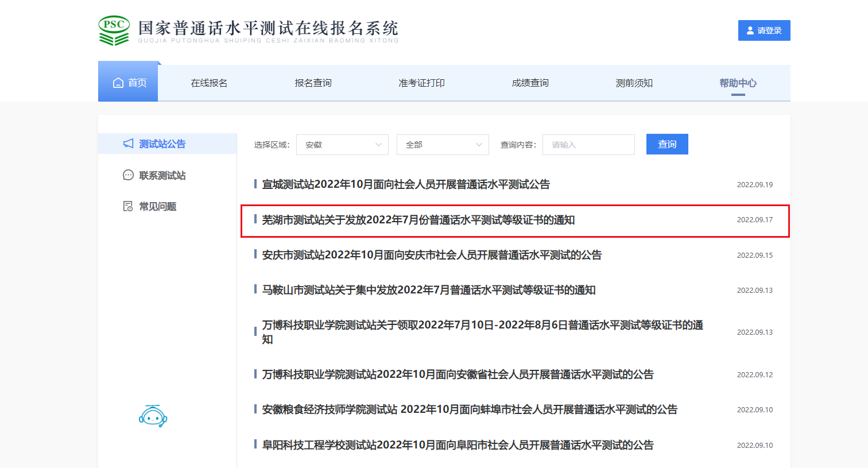This screenshot has width=868, height=468.
Task: Switch to 成绩查询 tab
Action: pyautogui.click(x=530, y=83)
